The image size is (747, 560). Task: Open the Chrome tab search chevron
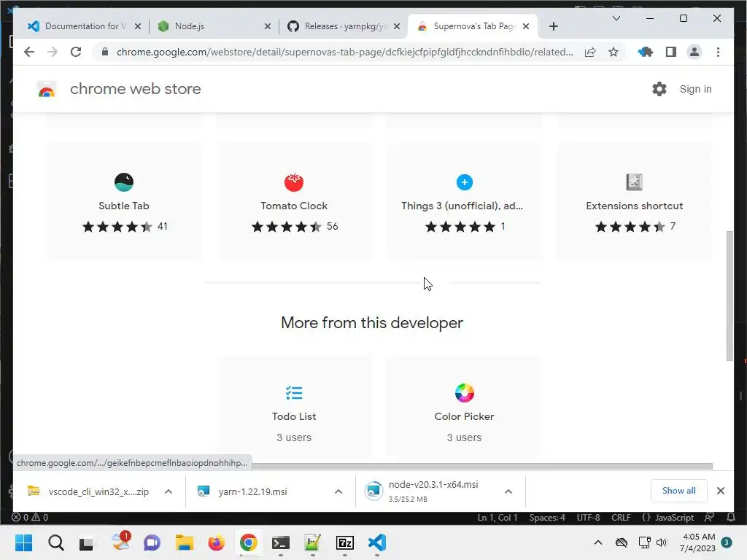point(616,18)
